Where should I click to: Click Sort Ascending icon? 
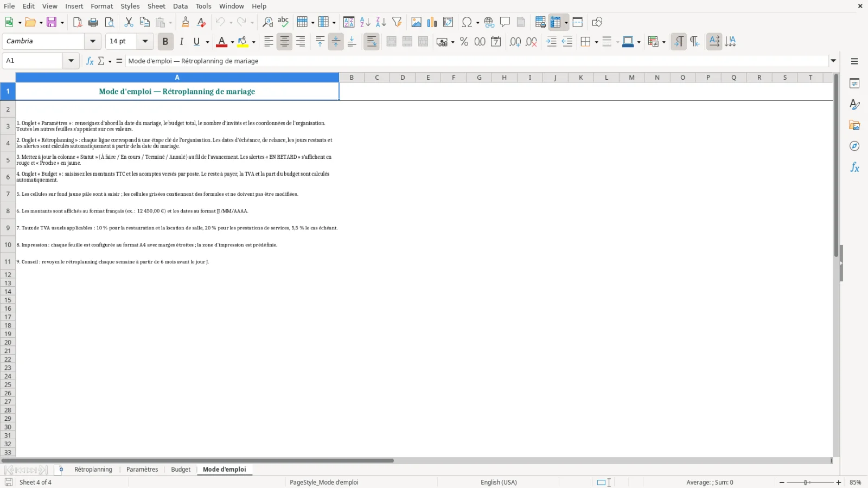[x=365, y=22]
